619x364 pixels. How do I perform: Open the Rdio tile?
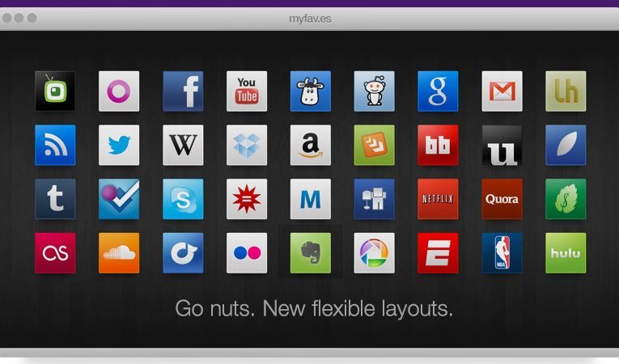click(x=183, y=253)
